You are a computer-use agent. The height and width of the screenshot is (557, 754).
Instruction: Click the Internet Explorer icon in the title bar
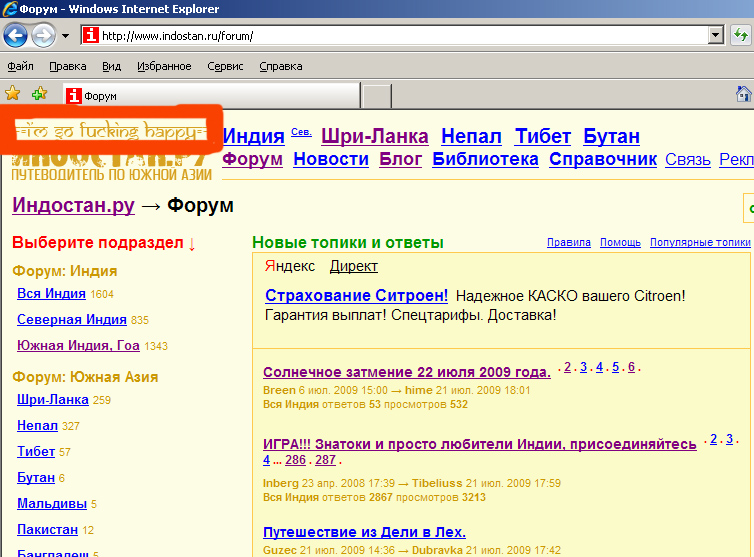pyautogui.click(x=10, y=9)
